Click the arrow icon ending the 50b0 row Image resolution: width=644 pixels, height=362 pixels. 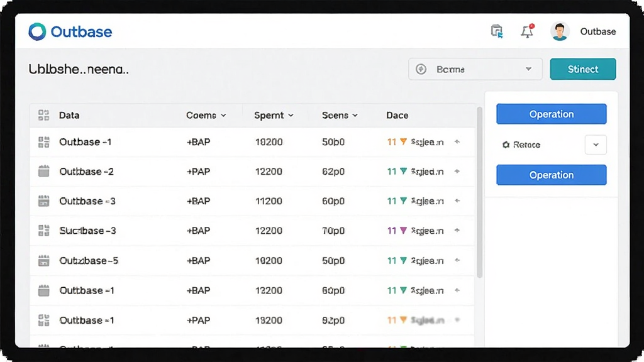coord(457,141)
